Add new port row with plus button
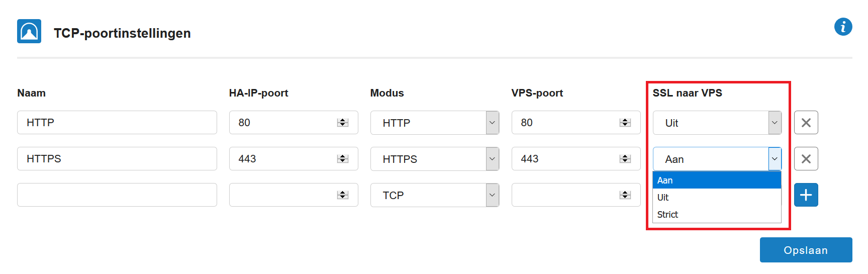This screenshot has height=274, width=868. click(x=806, y=195)
